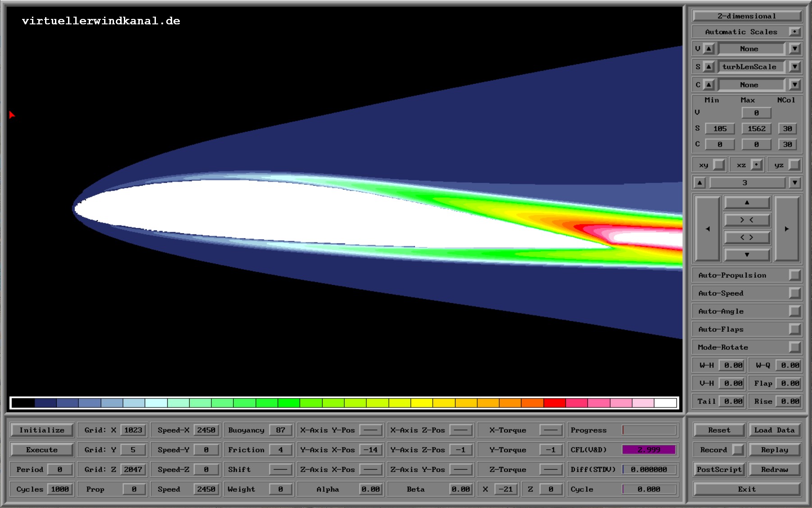
Task: Select the turbLenScale scalar field
Action: pyautogui.click(x=751, y=67)
